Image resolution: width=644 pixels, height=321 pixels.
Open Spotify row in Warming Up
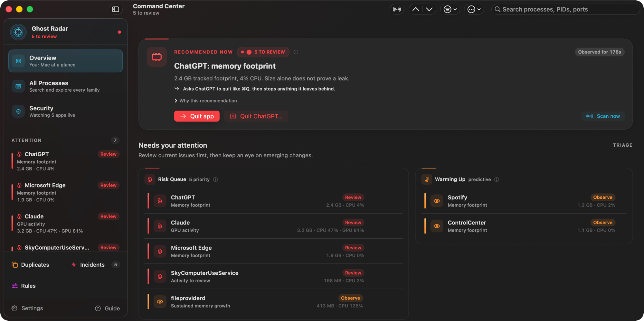click(x=524, y=201)
